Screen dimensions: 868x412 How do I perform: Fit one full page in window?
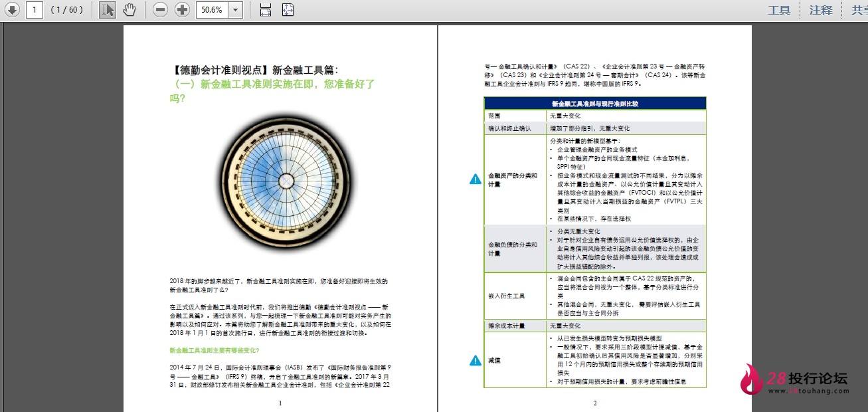(288, 10)
